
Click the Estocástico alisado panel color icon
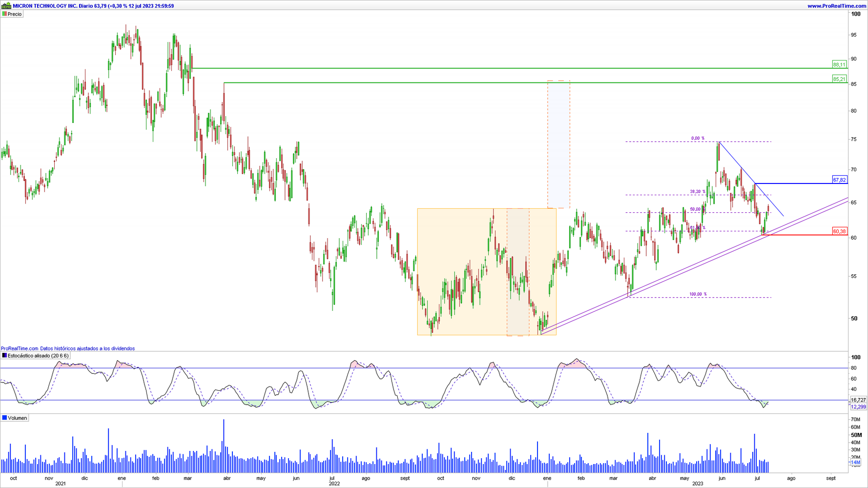tap(4, 356)
